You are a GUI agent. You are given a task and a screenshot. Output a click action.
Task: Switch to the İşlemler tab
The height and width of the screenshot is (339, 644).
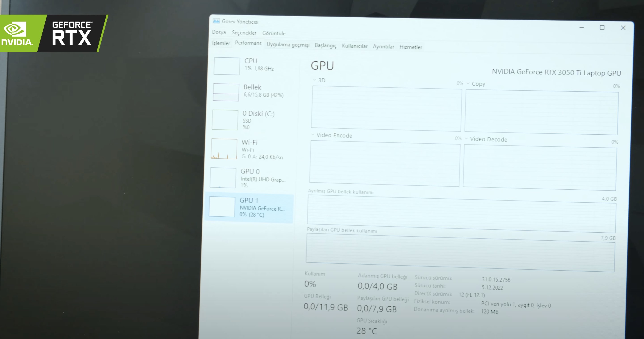coord(221,43)
